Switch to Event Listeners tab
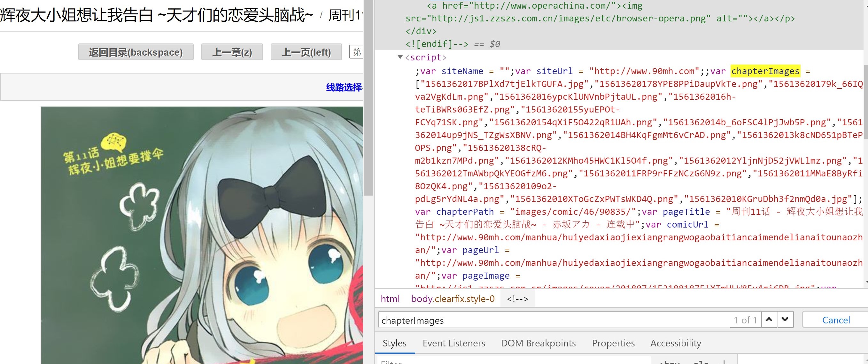The image size is (868, 364). (x=453, y=343)
